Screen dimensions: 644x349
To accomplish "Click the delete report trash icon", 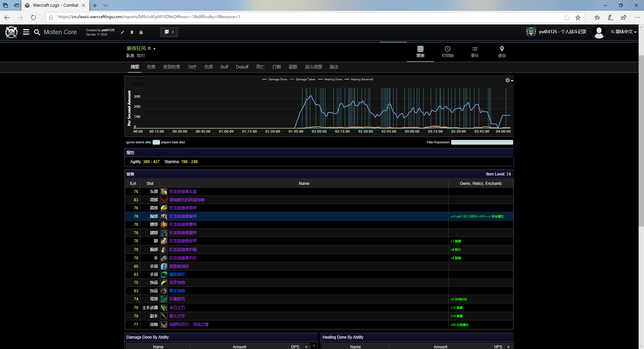I will coord(132,32).
